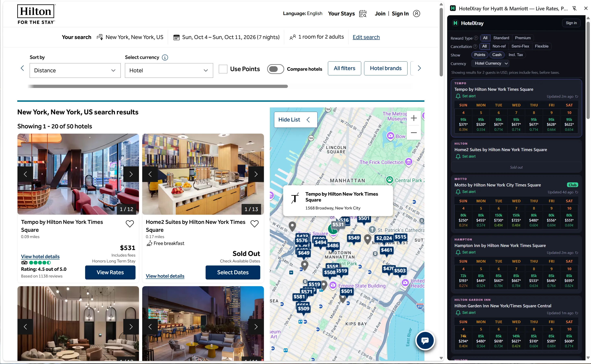Click the Select currency info icon
This screenshot has height=364, width=591.
tap(165, 57)
